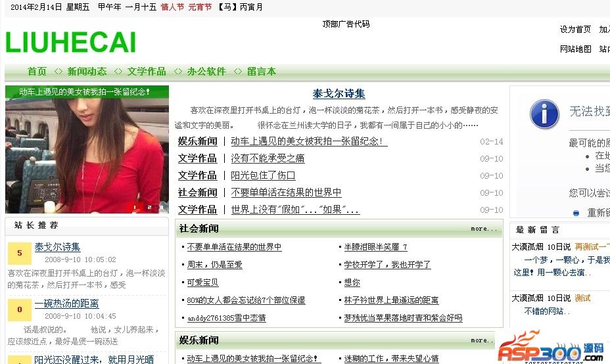
Task: Open the 网站地图 sitemap link
Action: pyautogui.click(x=575, y=49)
